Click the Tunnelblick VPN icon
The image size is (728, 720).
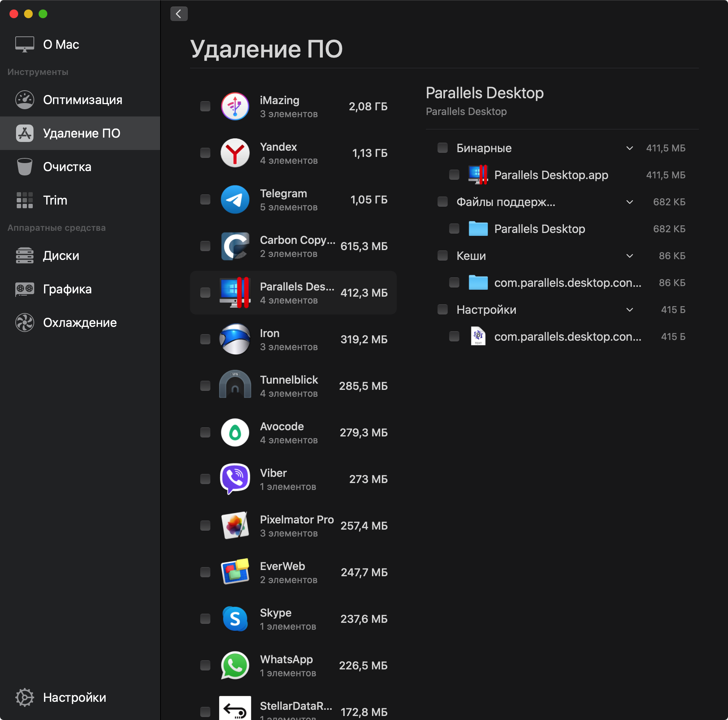point(235,384)
